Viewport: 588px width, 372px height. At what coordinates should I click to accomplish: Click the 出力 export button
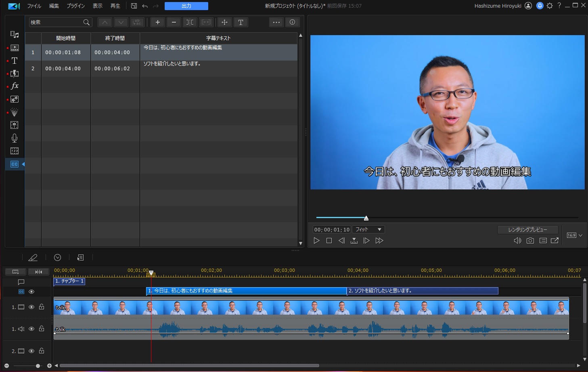186,6
